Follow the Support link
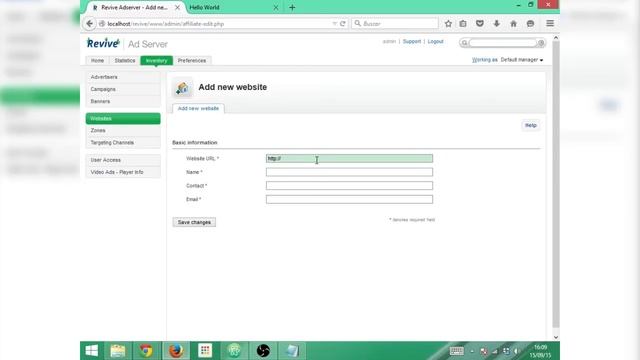 point(411,41)
